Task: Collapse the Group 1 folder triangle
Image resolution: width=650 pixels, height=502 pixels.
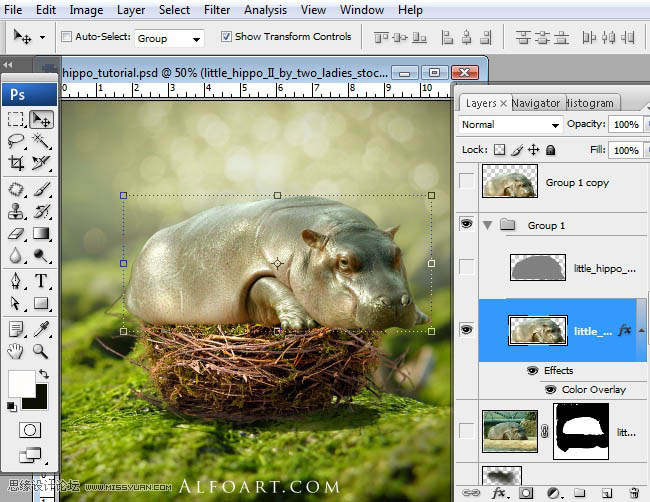Action: pos(487,226)
